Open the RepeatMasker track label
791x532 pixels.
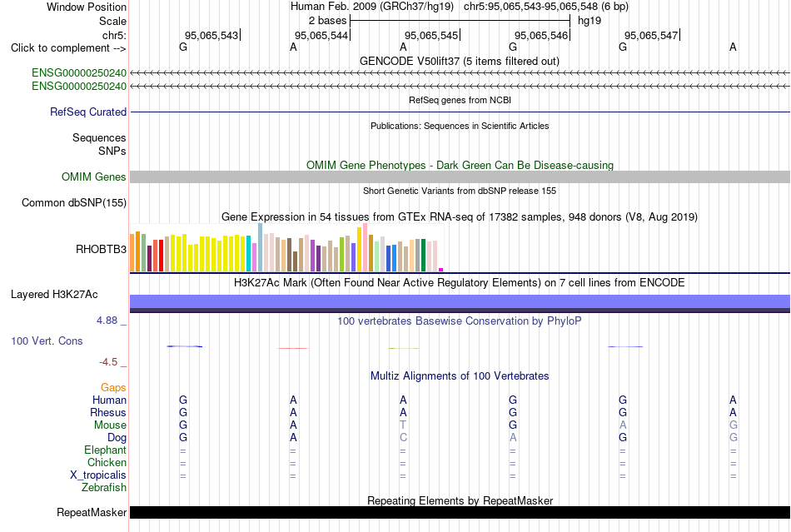92,512
